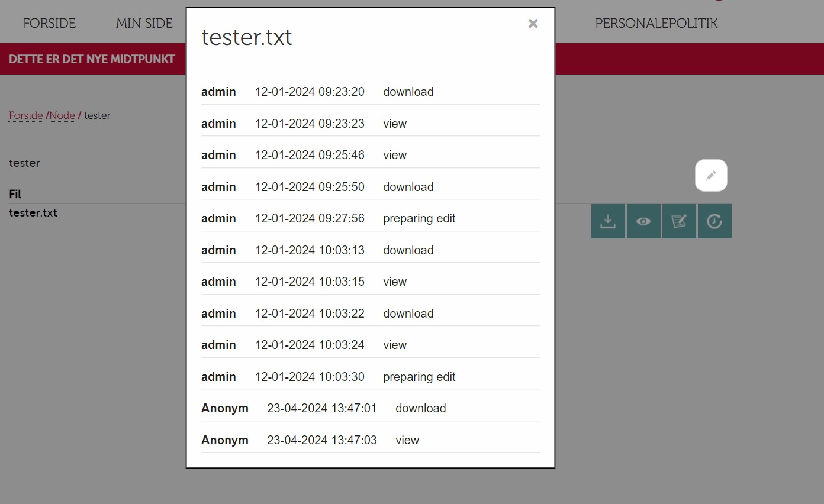Image resolution: width=824 pixels, height=504 pixels.
Task: Select the first admin download log row
Action: [x=370, y=92]
